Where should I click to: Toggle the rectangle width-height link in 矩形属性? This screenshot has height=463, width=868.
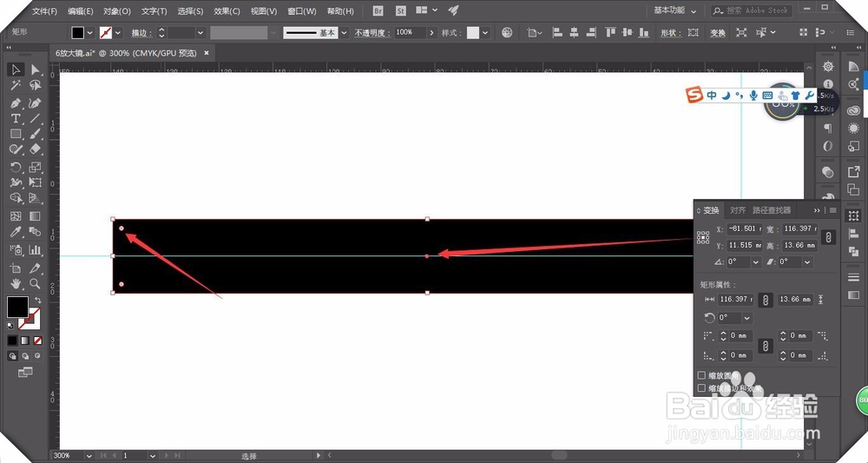pyautogui.click(x=766, y=300)
